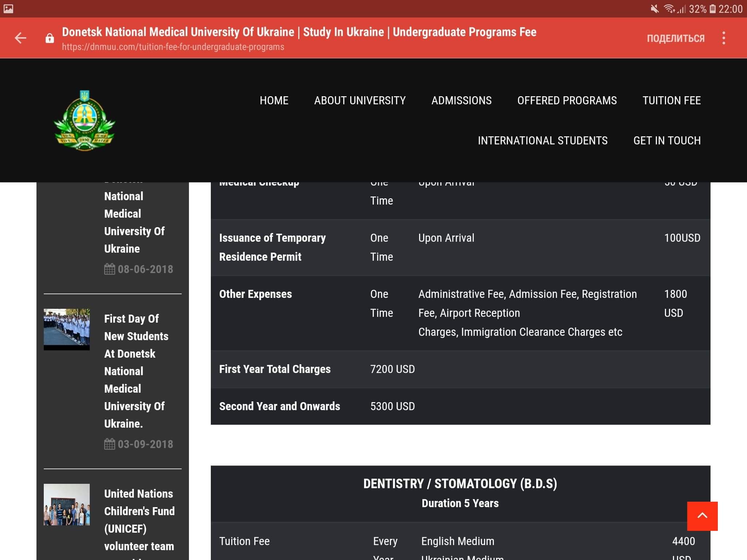The image size is (747, 560).
Task: Select 'Upon Arrival' in residence permit row
Action: tap(446, 238)
